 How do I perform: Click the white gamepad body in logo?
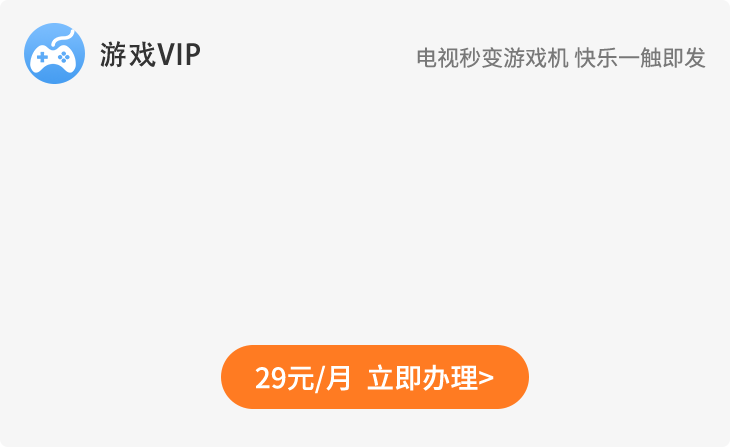pyautogui.click(x=52, y=61)
